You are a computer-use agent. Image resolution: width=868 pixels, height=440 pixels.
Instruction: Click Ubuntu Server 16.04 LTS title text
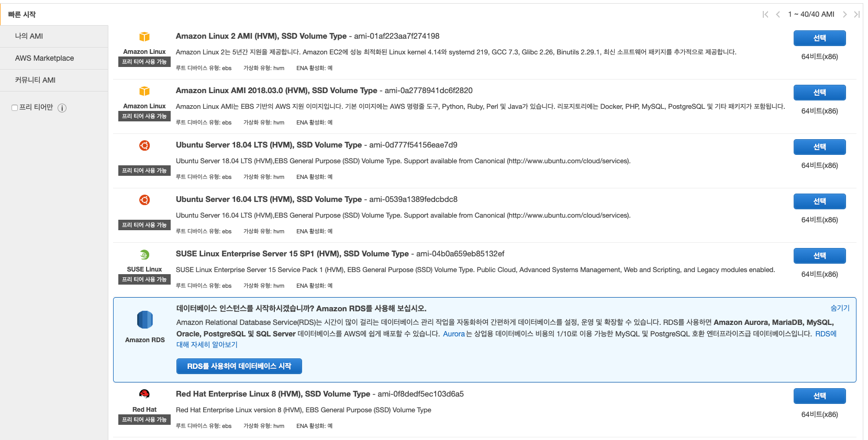(x=269, y=199)
